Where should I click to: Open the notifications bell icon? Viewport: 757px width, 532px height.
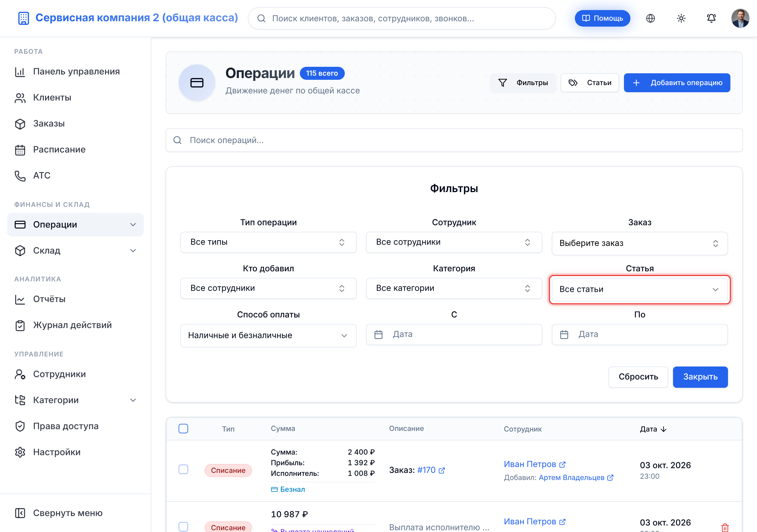[711, 18]
